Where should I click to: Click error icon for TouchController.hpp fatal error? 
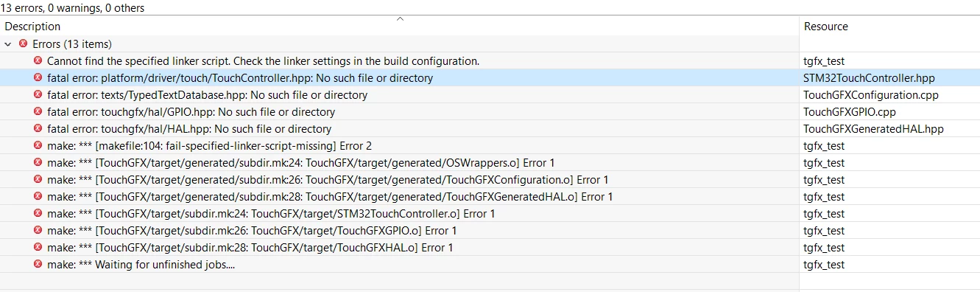coord(38,78)
